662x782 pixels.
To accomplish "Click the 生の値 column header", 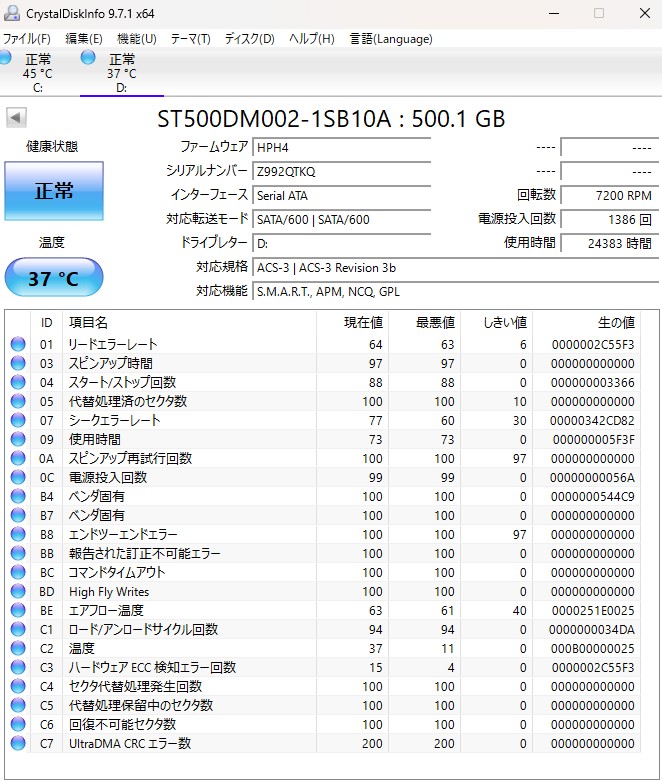I will [587, 323].
